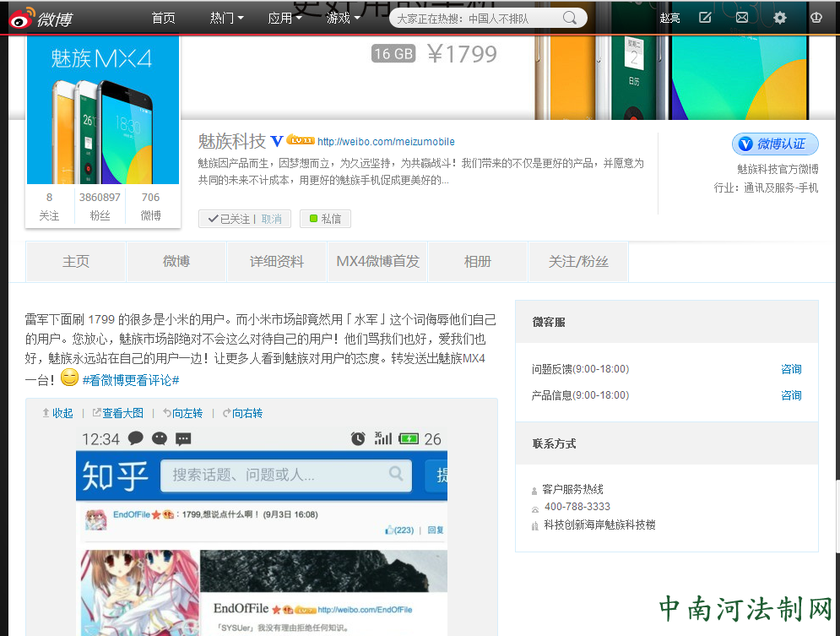Click the 科技创新海岸魅族科技楼 address text
The width and height of the screenshot is (840, 636).
pos(599,525)
